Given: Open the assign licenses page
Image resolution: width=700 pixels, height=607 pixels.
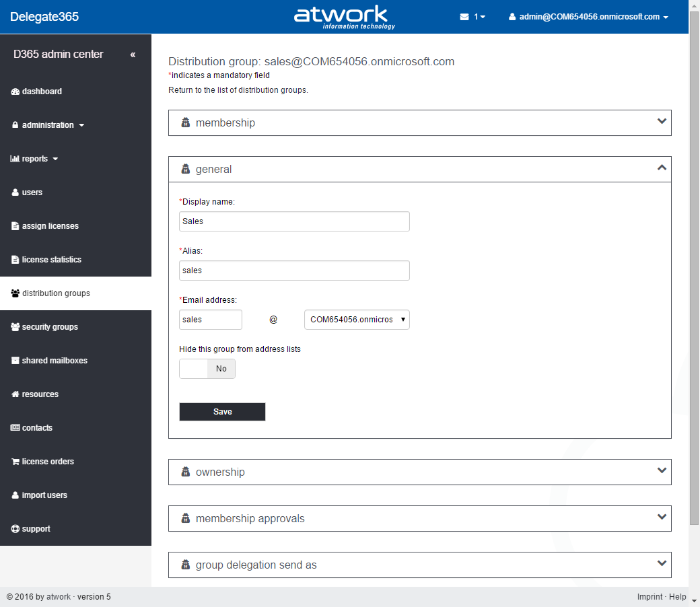Looking at the screenshot, I should point(50,226).
